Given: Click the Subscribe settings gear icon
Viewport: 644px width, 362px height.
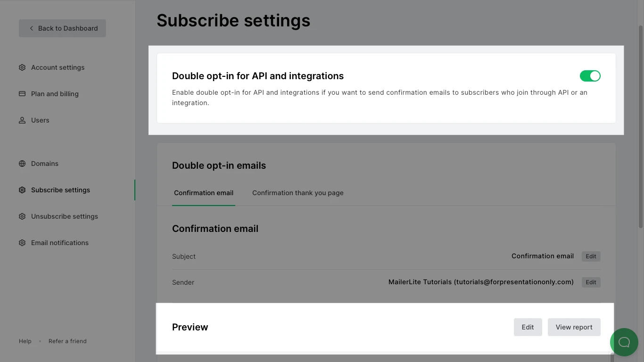Looking at the screenshot, I should [x=22, y=190].
